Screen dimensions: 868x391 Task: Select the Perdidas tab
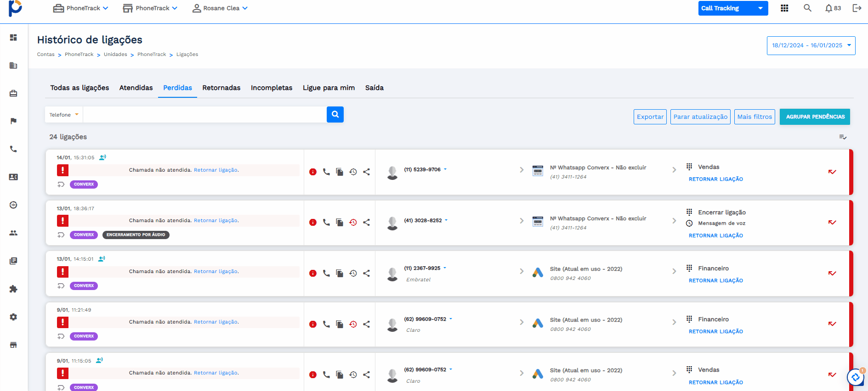[x=177, y=88]
